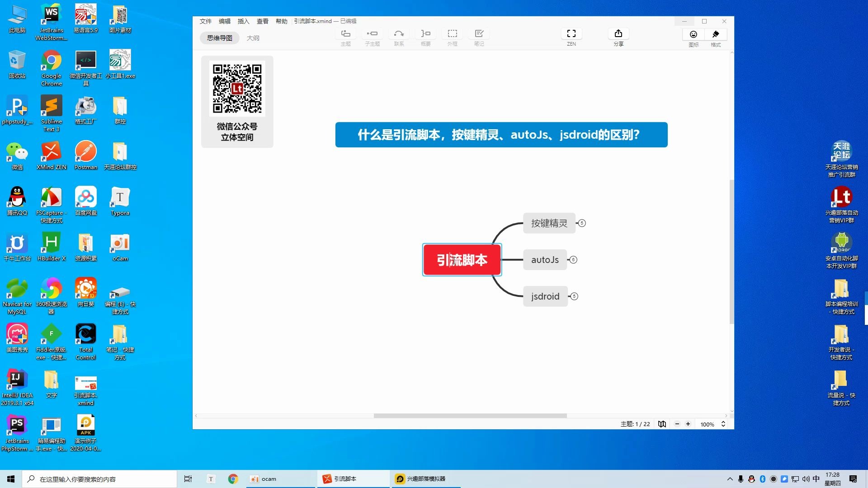Enter ZEN mode
The height and width of the screenshot is (488, 868).
pos(571,34)
